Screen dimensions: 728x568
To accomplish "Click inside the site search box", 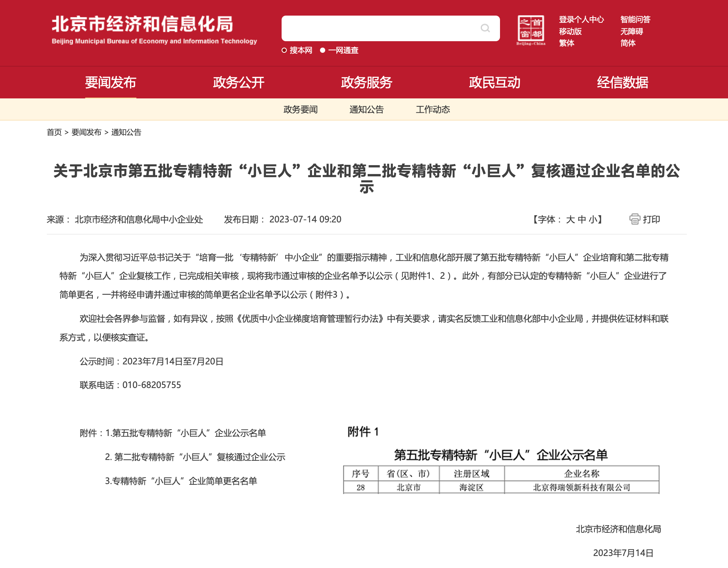I will (x=380, y=28).
